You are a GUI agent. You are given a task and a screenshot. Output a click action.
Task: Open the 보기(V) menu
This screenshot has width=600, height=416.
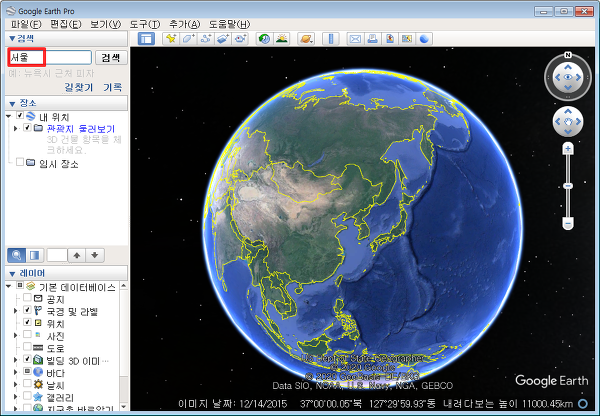pos(105,24)
